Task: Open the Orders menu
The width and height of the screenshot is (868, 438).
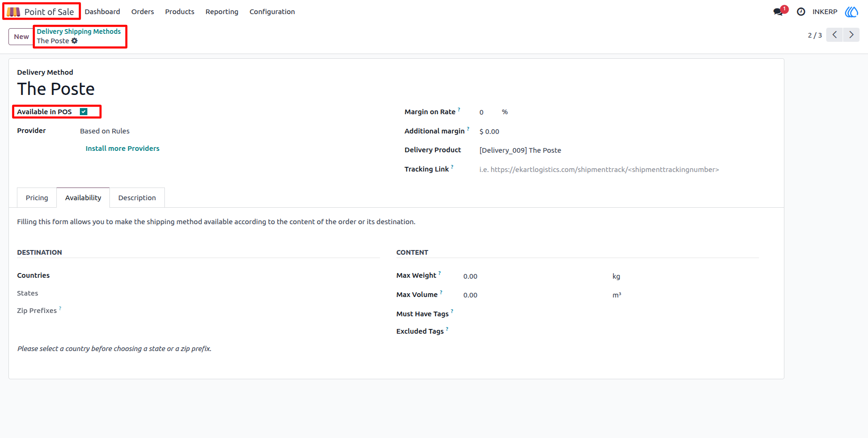Action: [143, 12]
